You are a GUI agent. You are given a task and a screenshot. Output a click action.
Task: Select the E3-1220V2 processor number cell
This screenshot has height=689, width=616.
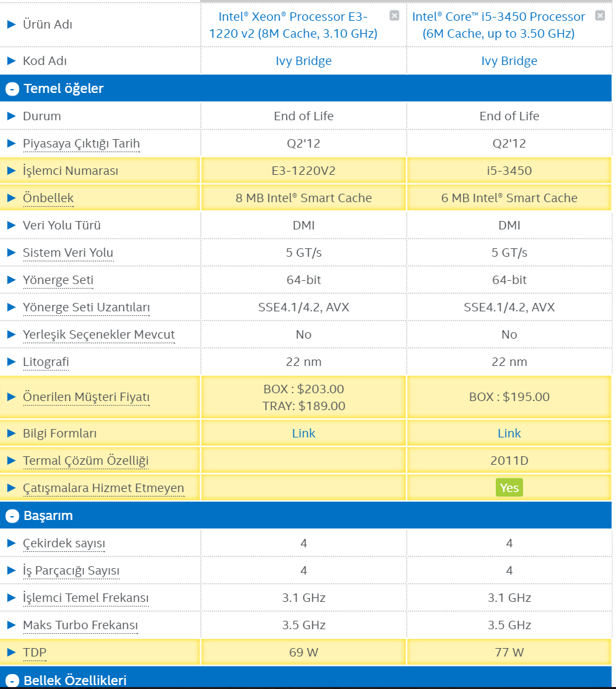[303, 170]
